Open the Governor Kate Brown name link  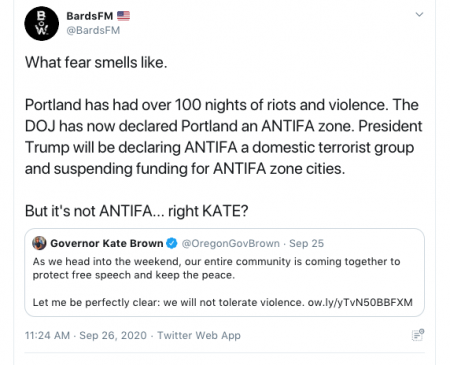[107, 243]
